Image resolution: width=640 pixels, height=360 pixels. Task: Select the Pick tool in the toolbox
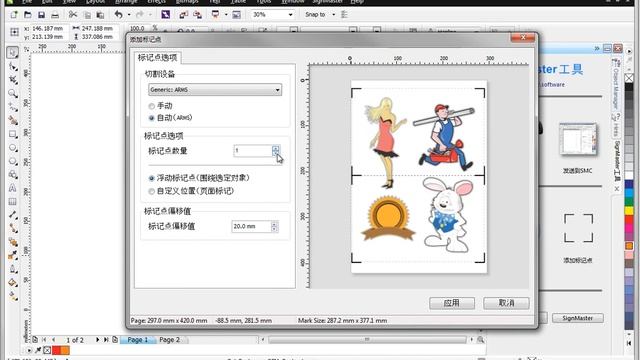(x=13, y=52)
